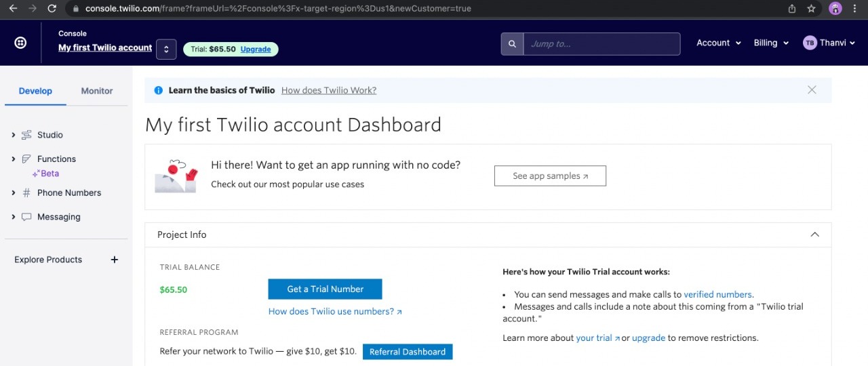868x366 pixels.
Task: Click the Jump to search field
Action: [x=601, y=43]
